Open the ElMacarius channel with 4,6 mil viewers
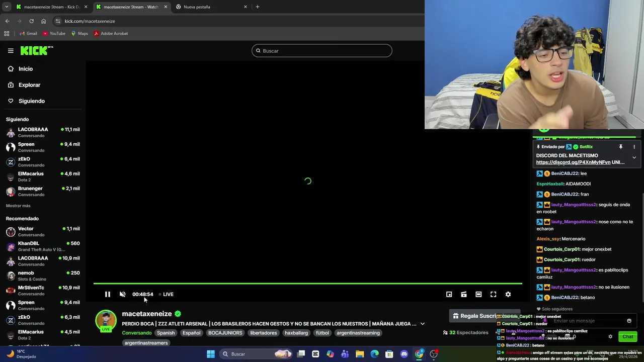The height and width of the screenshot is (362, 644). click(43, 176)
